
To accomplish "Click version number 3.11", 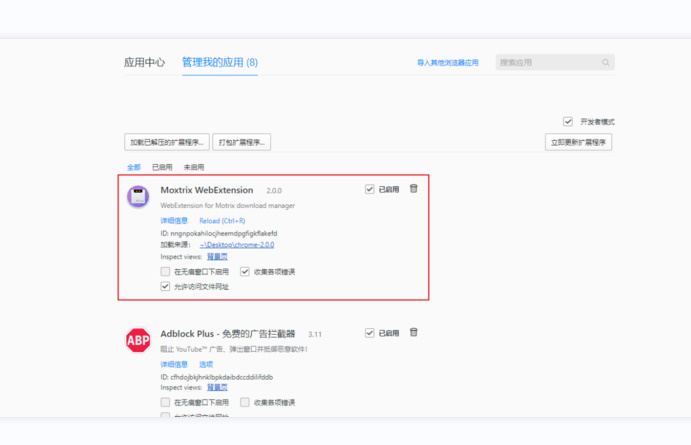I will click(315, 334).
